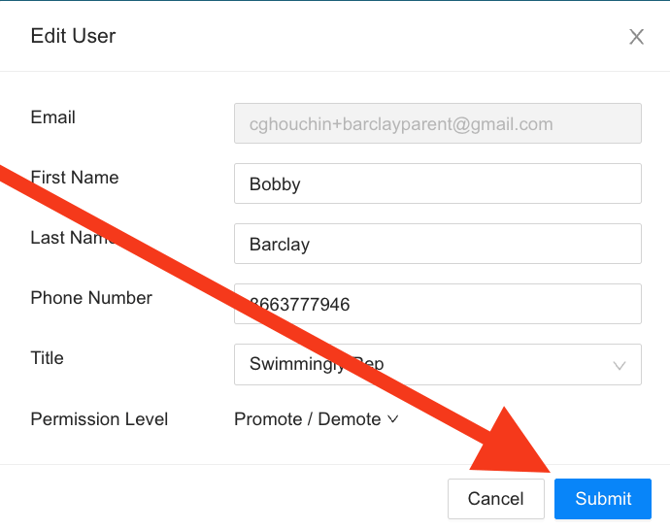The image size is (670, 530).
Task: Cancel editing the user
Action: (495, 498)
